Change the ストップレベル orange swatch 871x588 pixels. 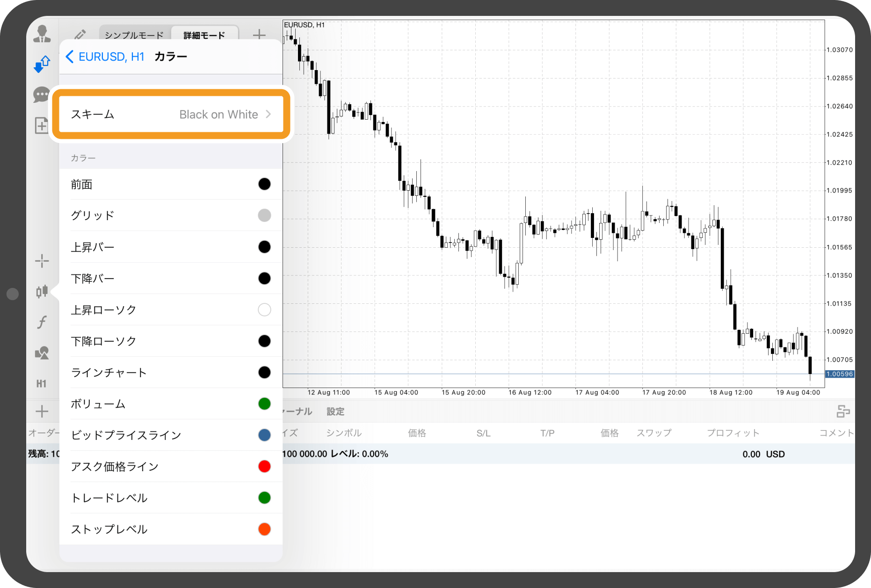264,529
